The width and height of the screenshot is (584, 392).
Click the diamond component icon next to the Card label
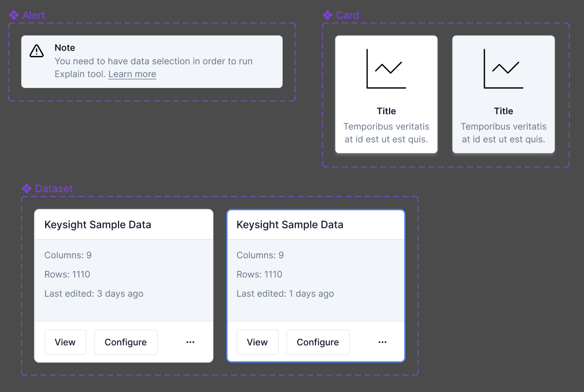click(x=328, y=15)
